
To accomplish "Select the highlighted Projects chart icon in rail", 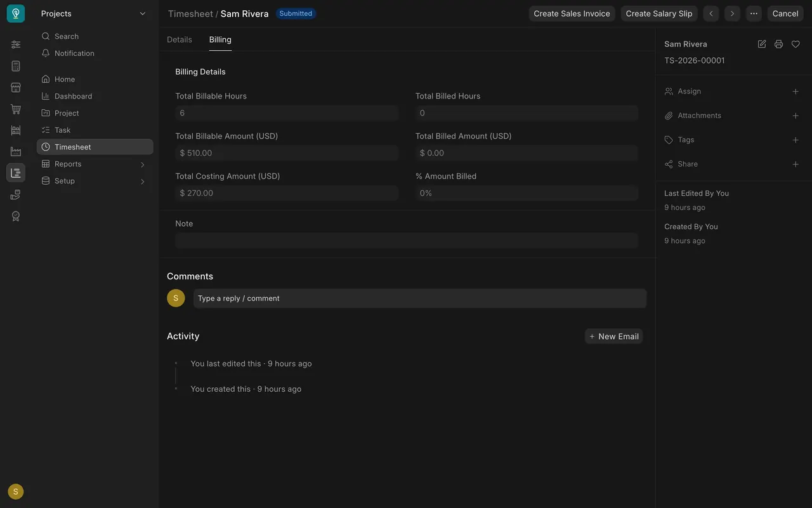I will pyautogui.click(x=16, y=173).
